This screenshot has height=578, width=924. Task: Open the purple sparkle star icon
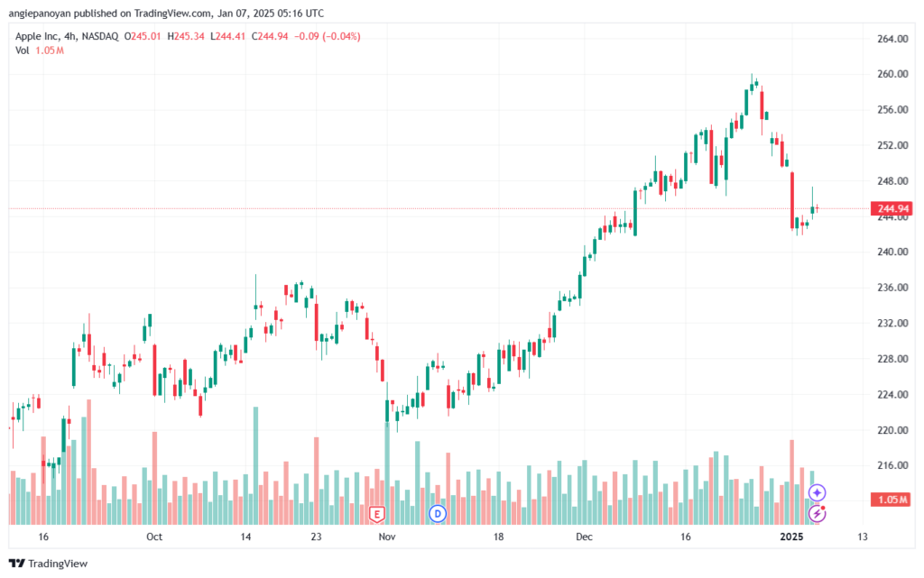817,492
